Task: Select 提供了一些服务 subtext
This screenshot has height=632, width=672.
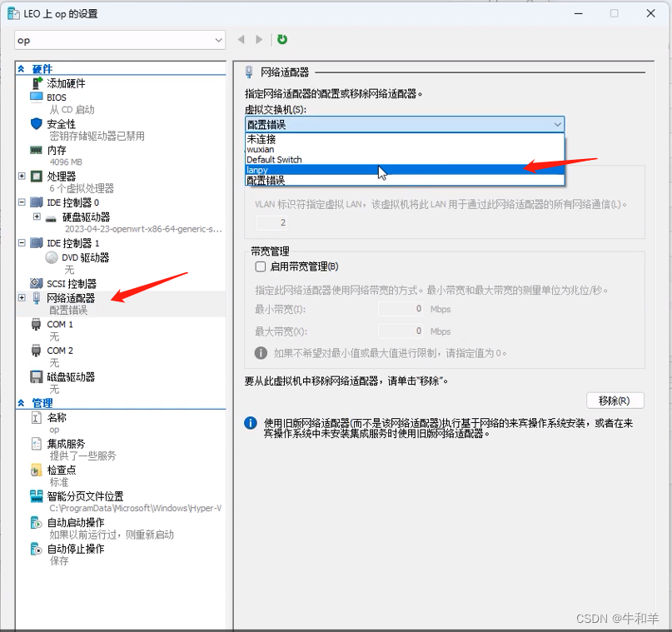Action: pos(82,455)
